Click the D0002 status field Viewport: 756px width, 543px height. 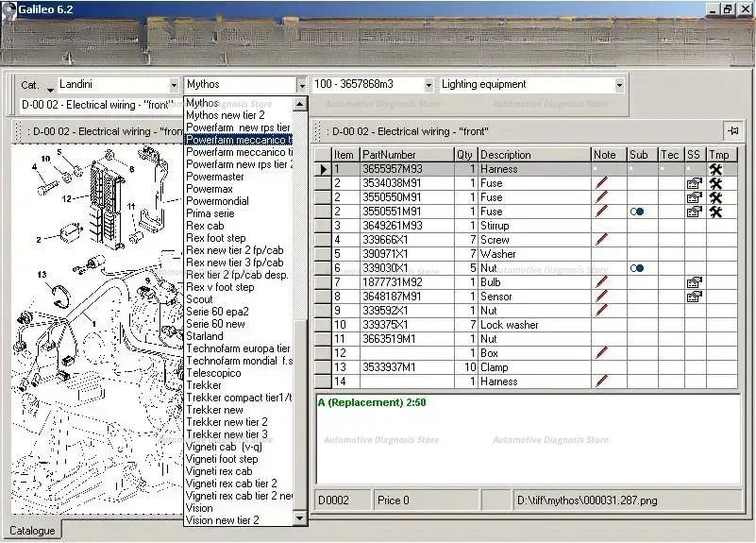tap(343, 501)
